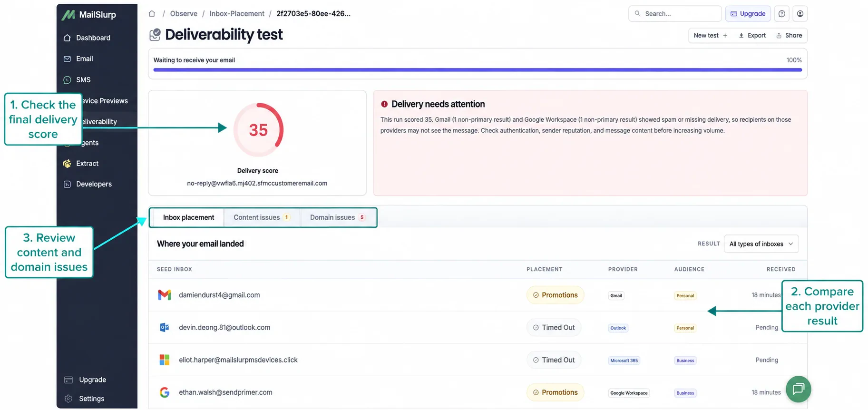The height and width of the screenshot is (410, 868).
Task: Click the MailSlurp logo
Action: pyautogui.click(x=89, y=15)
